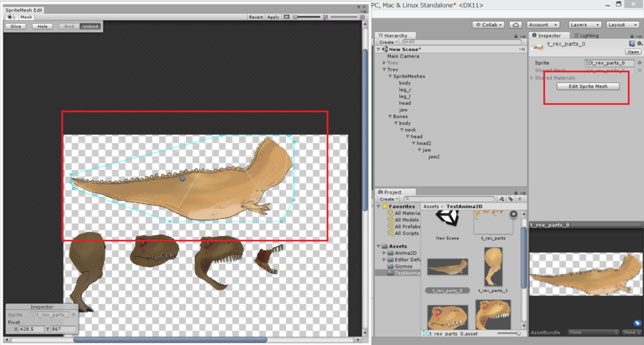The height and width of the screenshot is (345, 644).
Task: Collapse the head2 bone node
Action: point(414,143)
